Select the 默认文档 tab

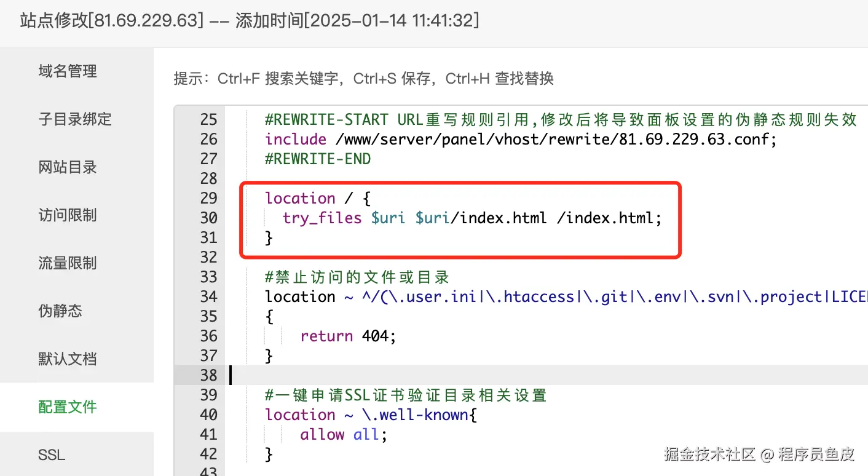pyautogui.click(x=68, y=359)
